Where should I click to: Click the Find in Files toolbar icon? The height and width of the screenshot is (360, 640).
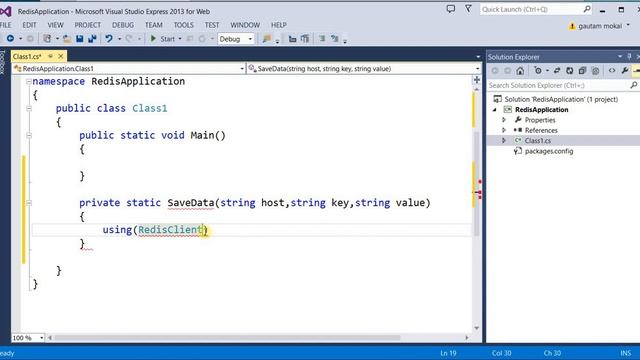pos(267,39)
